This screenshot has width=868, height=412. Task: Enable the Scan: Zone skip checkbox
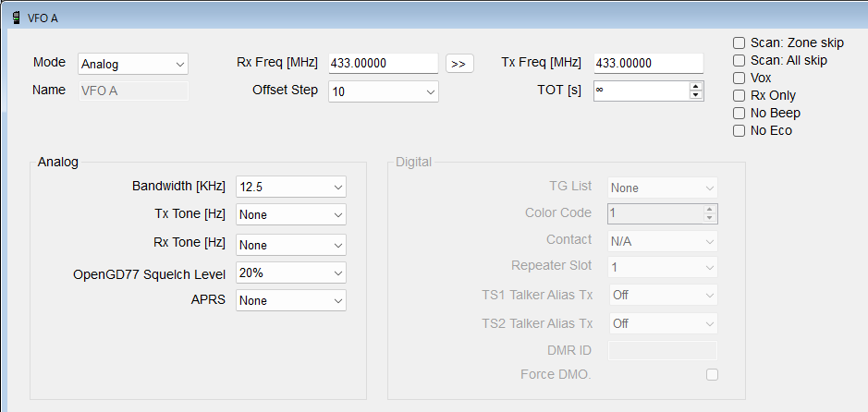pyautogui.click(x=739, y=42)
